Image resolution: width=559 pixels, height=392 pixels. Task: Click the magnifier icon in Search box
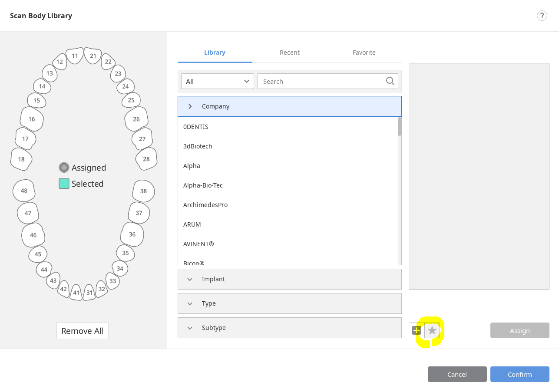(390, 81)
